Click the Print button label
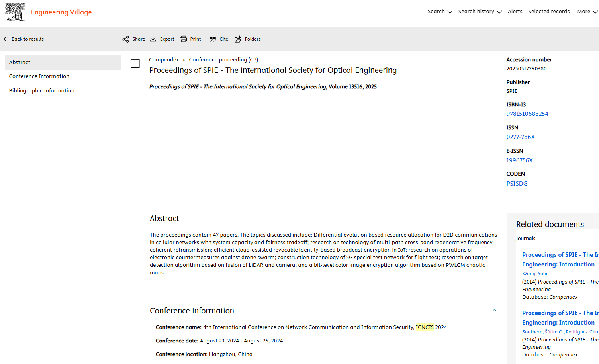 click(195, 39)
